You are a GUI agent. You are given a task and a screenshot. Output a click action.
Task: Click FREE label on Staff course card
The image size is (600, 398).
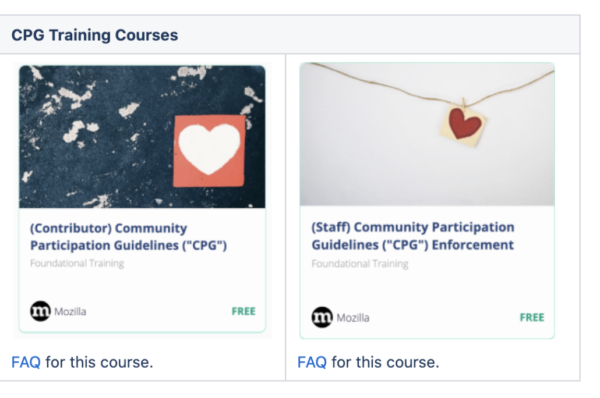532,317
